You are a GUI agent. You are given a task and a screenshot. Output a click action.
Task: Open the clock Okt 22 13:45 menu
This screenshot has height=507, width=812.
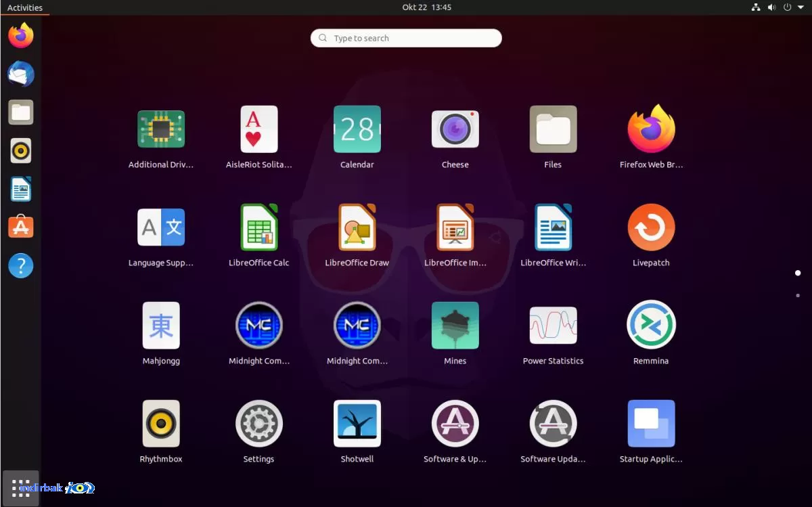pos(426,7)
